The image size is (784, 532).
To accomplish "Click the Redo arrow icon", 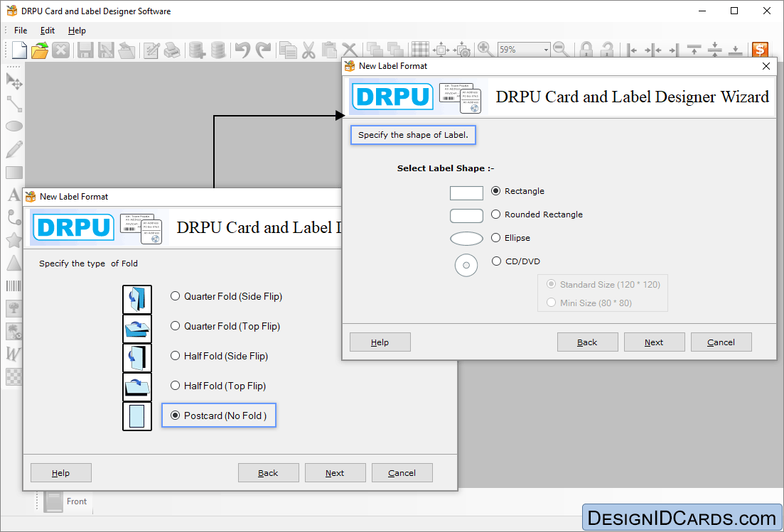I will pyautogui.click(x=263, y=50).
